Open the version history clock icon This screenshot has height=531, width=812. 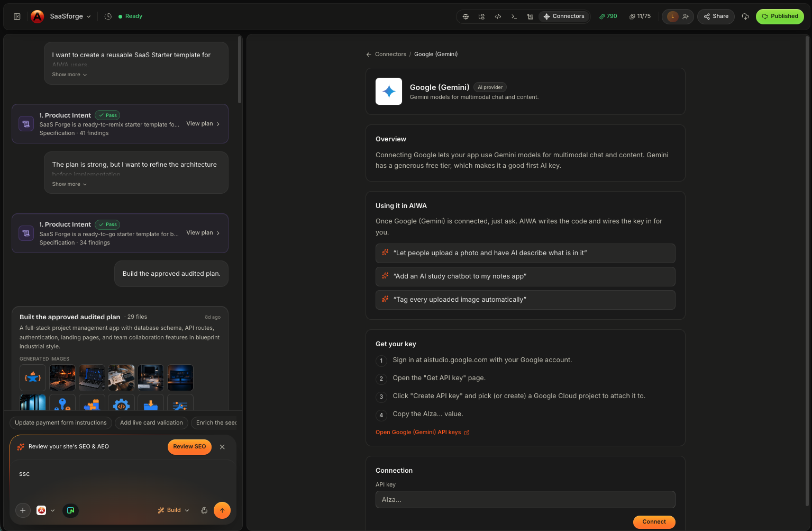point(108,16)
